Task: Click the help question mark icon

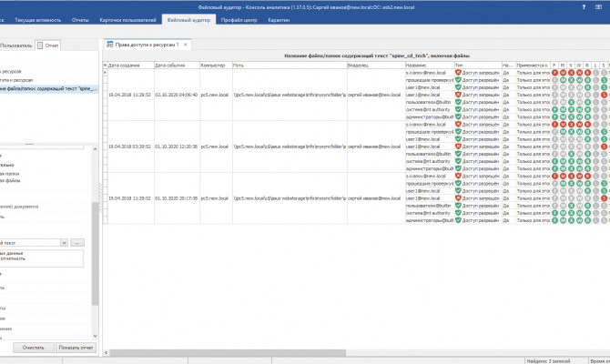Action: pos(584,7)
